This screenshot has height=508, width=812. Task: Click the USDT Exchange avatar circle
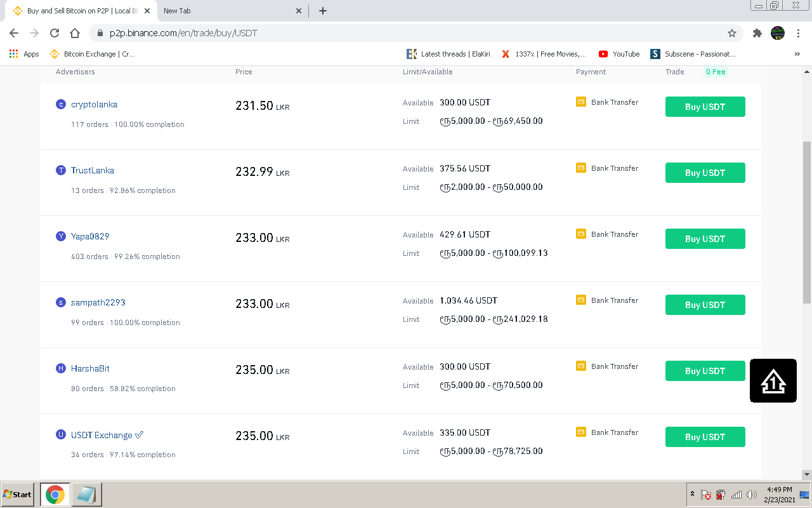(x=61, y=434)
